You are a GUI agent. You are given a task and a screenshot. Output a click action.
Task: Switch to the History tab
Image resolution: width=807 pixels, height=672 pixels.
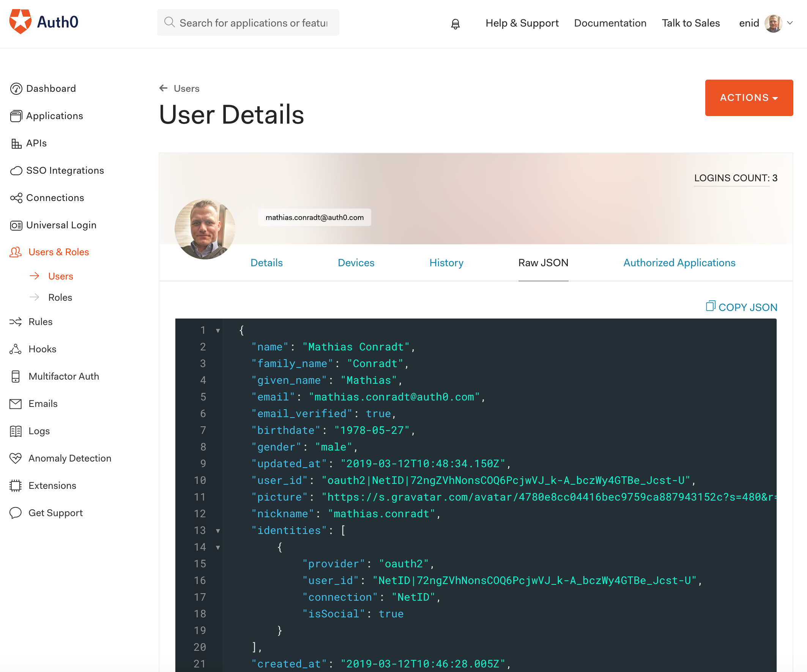tap(446, 263)
